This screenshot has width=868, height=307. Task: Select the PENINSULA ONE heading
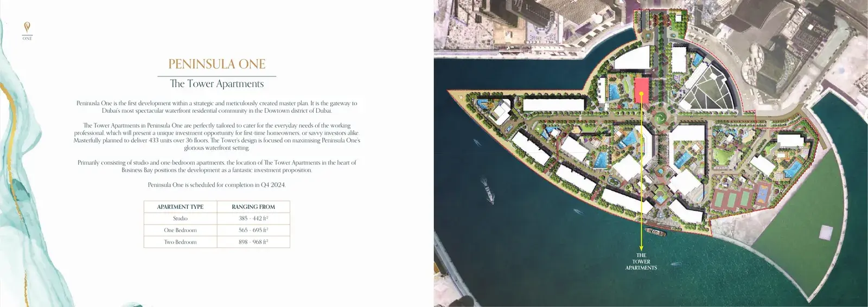(x=216, y=64)
